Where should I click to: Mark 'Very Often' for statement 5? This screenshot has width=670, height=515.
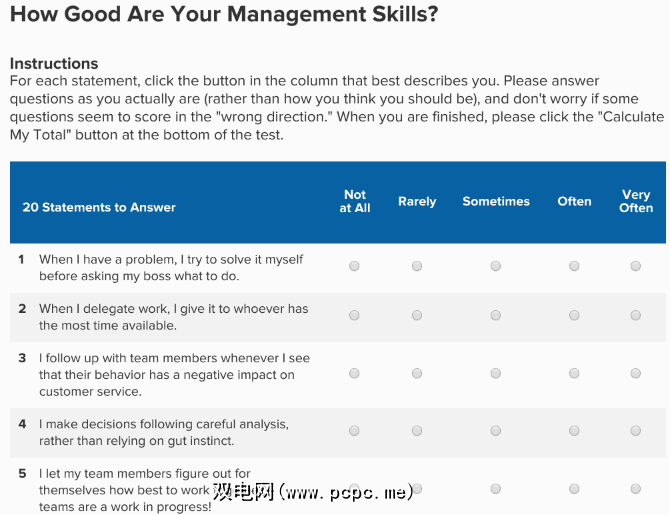(636, 489)
